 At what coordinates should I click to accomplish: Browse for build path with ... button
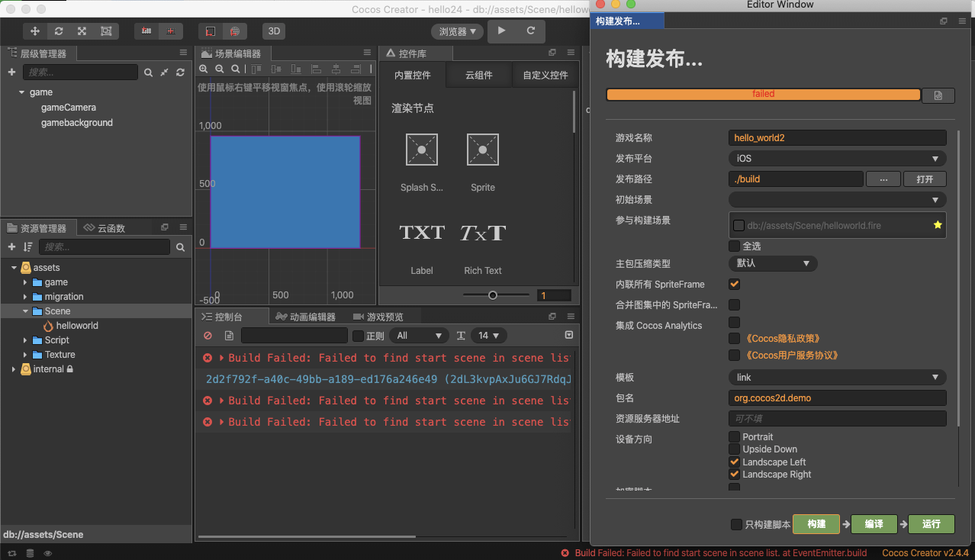coord(883,179)
